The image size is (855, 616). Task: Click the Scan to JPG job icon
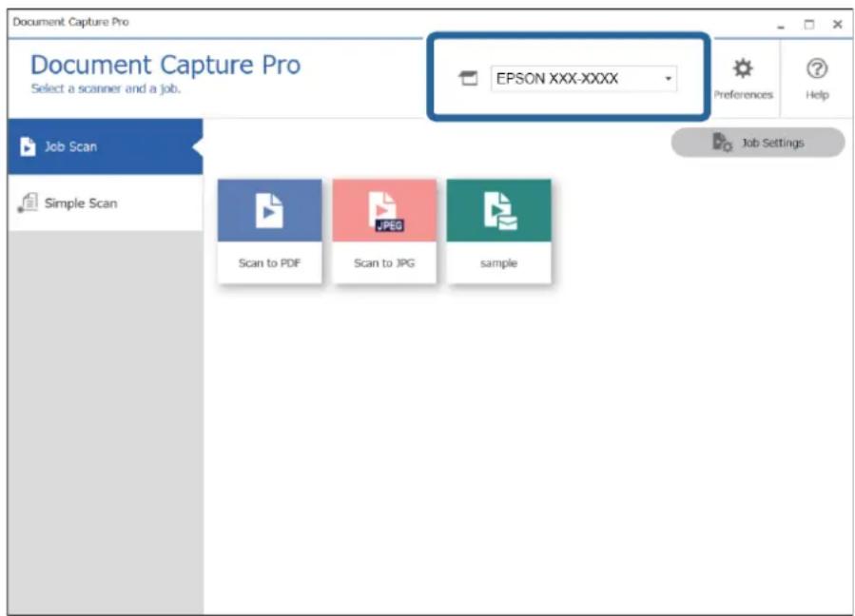coord(384,210)
